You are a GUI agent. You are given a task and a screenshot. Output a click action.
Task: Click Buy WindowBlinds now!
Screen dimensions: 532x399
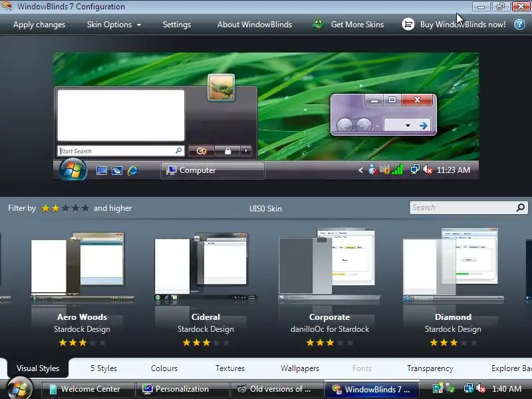463,25
